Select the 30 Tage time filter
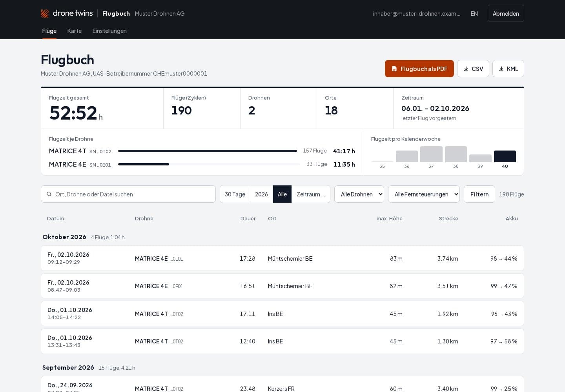 tap(235, 194)
